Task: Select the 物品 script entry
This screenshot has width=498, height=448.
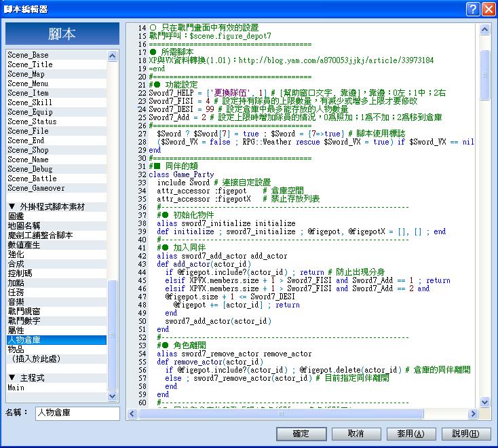Action: (56, 350)
